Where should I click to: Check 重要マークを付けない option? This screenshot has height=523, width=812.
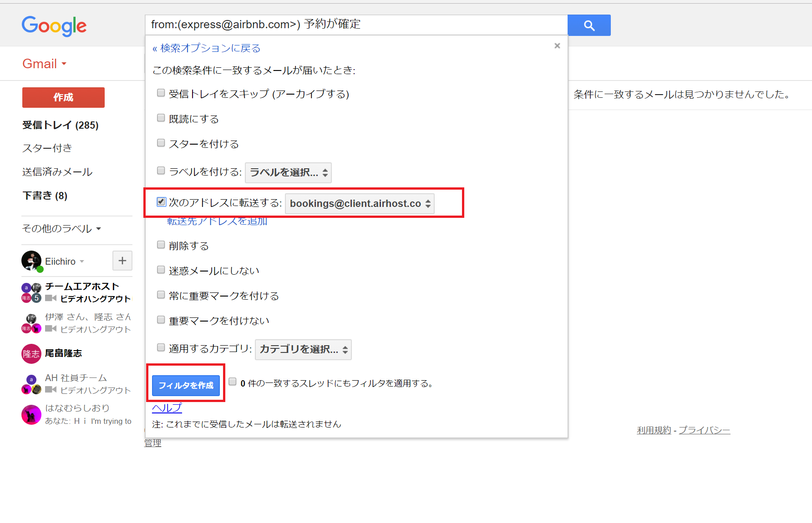coord(161,320)
